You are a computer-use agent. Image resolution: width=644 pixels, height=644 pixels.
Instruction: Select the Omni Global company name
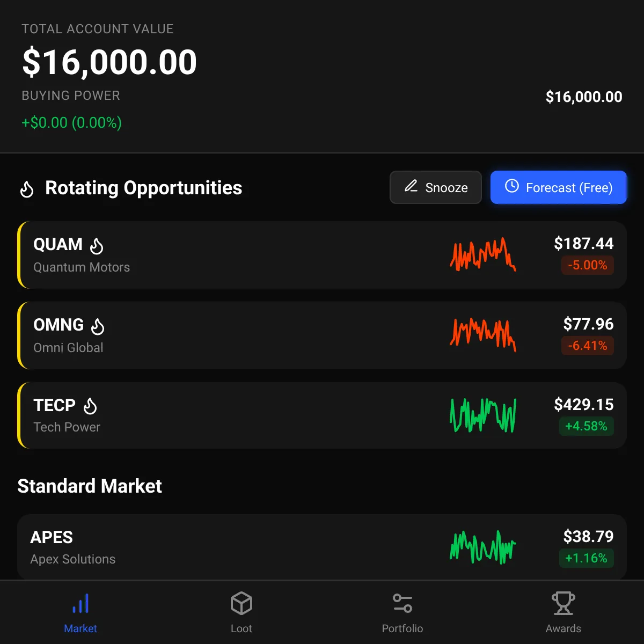[x=68, y=348]
